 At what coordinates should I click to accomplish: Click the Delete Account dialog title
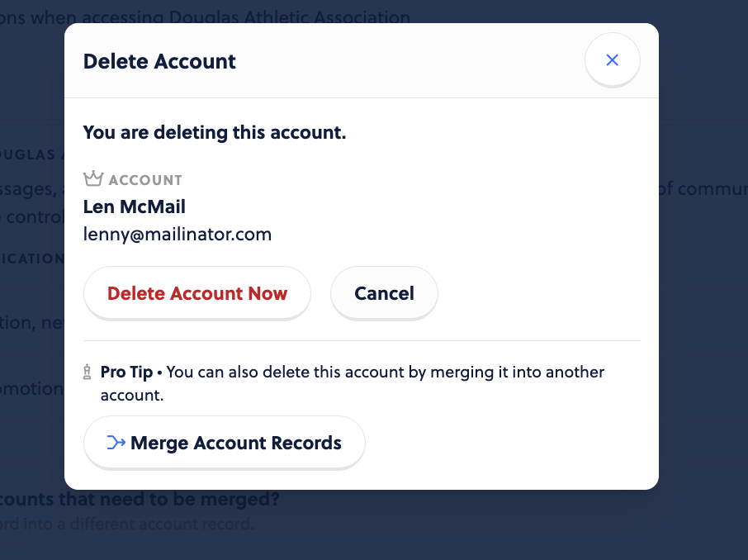[x=159, y=61]
